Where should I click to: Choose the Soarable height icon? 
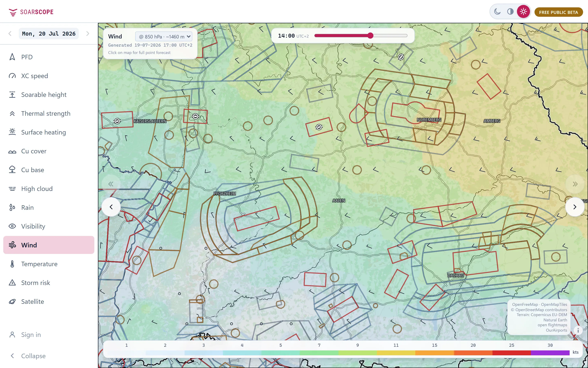12,95
